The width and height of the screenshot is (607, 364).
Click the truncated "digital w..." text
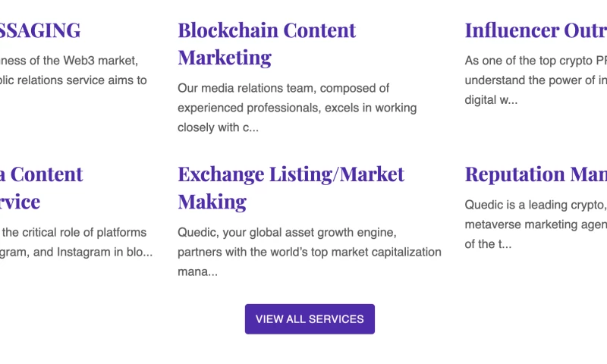491,99
